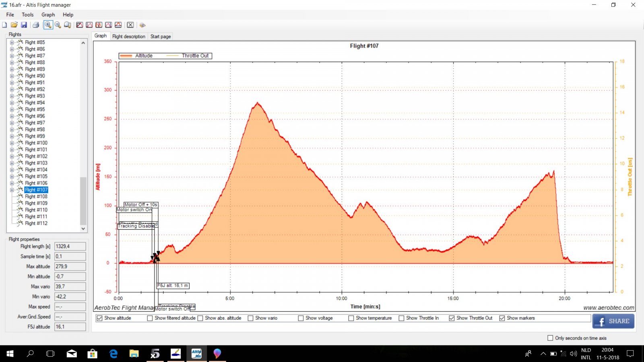Click the fifth graph-style toolbar icon
The image size is (644, 362).
point(118,25)
